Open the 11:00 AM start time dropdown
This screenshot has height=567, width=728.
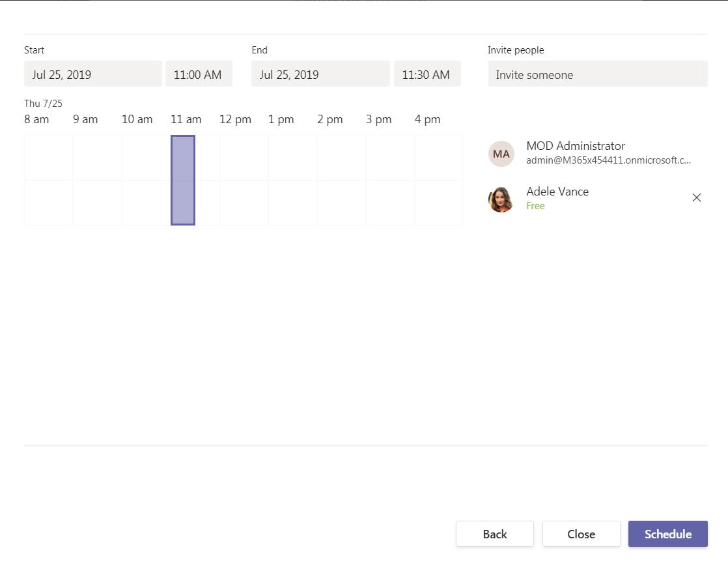(199, 74)
